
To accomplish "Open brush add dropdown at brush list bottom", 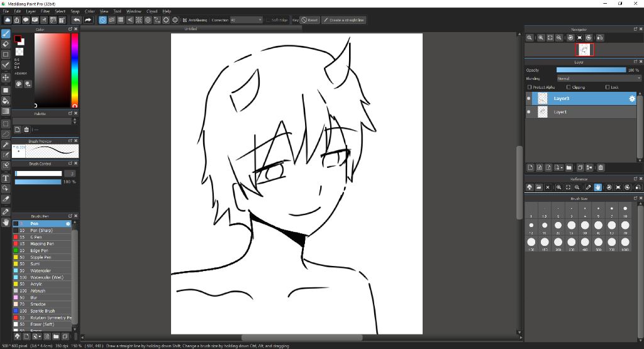I will 36,336.
